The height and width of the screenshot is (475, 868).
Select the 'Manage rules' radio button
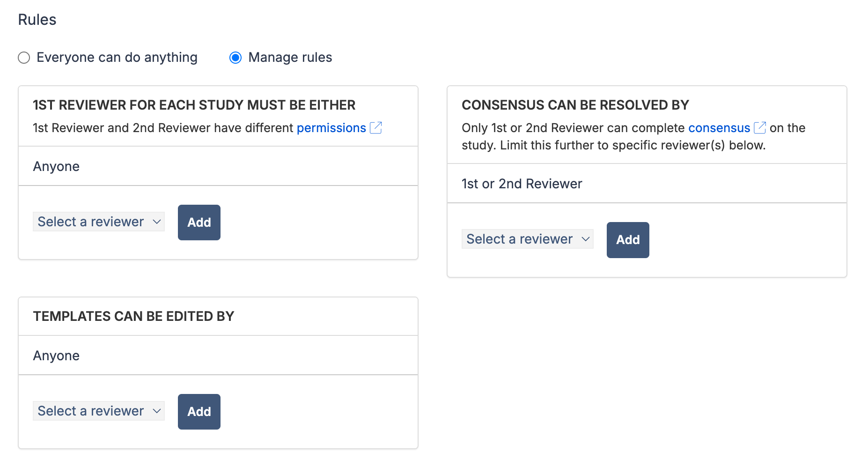point(235,58)
